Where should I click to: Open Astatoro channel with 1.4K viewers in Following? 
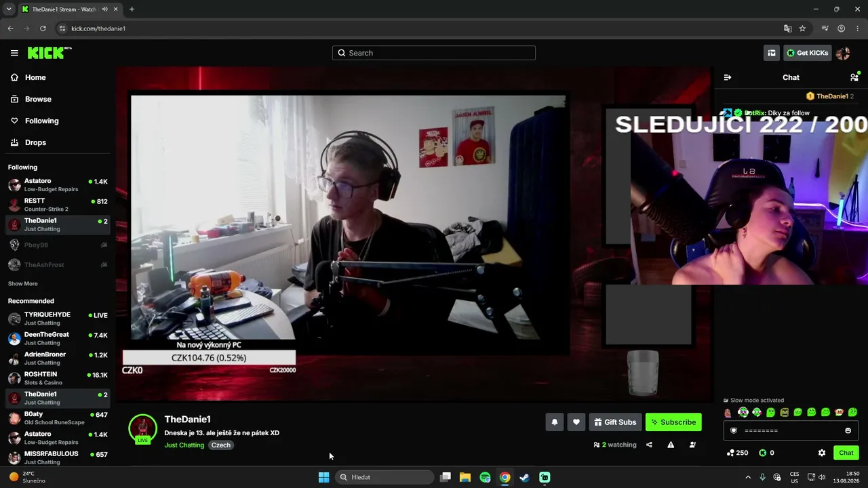pos(57,185)
